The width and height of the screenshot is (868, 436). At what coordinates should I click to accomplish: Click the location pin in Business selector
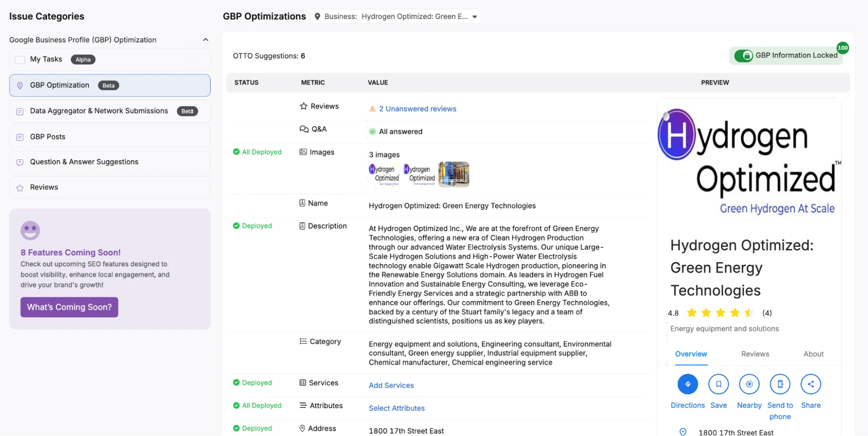(x=317, y=17)
